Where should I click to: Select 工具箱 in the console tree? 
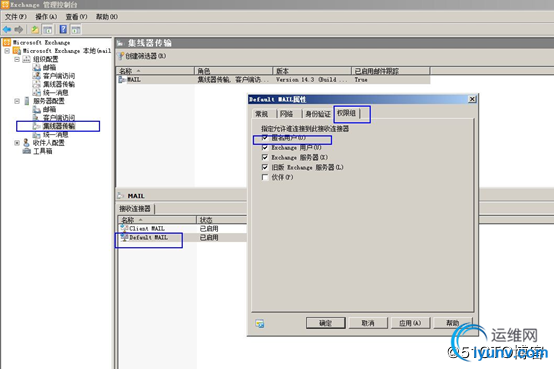42,151
